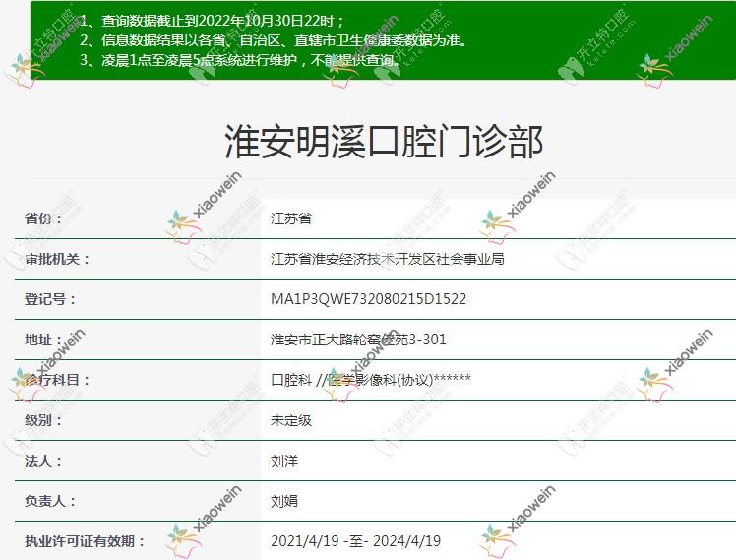Viewport: 736px width, 560px height.
Task: Select legal person name 刘洋
Action: [x=284, y=461]
